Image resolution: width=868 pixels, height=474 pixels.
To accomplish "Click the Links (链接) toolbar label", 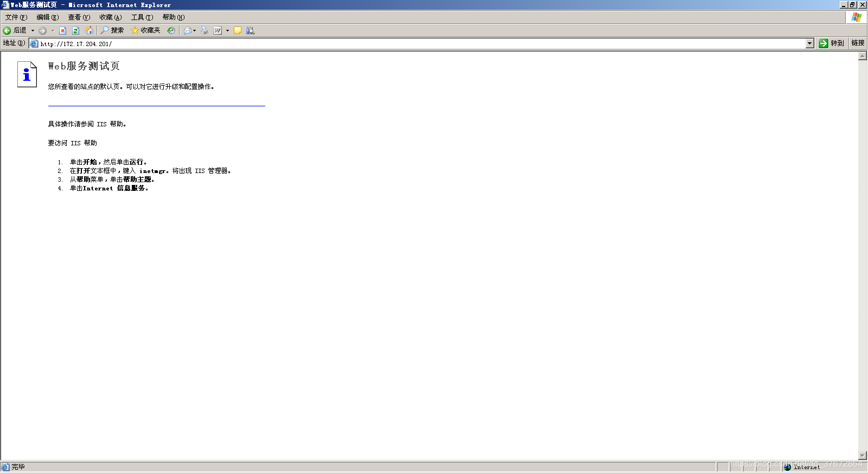I will (858, 43).
